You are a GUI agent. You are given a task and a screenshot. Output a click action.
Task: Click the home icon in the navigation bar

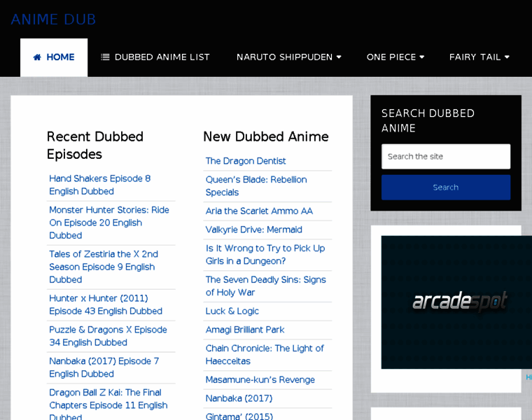(x=37, y=57)
